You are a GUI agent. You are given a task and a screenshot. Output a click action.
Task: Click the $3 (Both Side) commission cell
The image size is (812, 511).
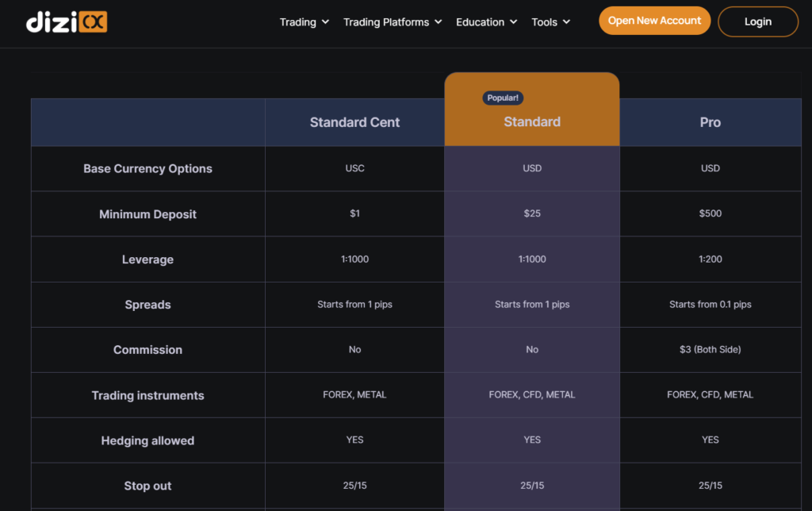(710, 350)
